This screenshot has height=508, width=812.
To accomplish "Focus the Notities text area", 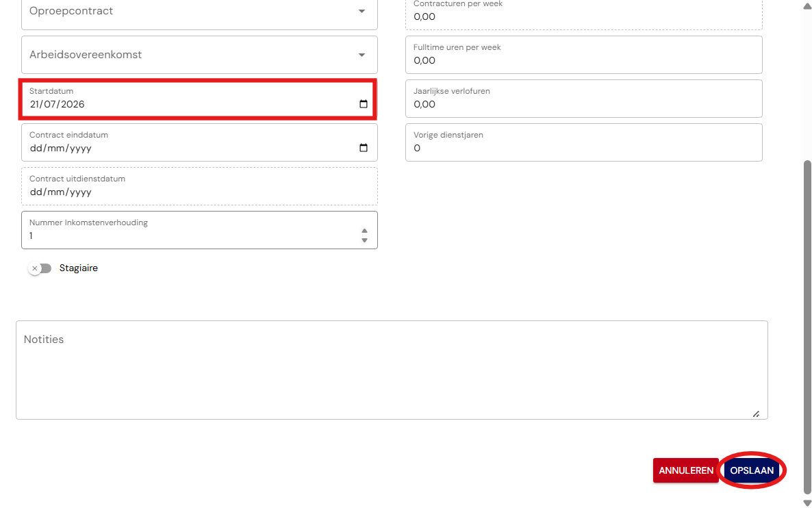I will (392, 370).
